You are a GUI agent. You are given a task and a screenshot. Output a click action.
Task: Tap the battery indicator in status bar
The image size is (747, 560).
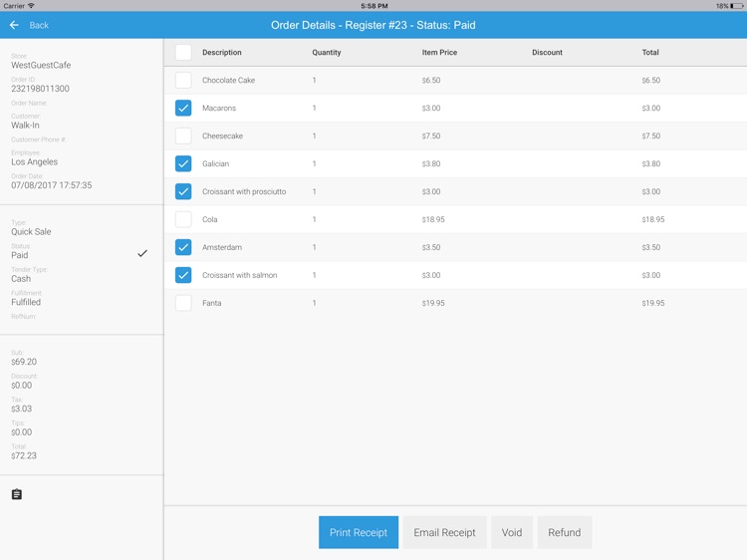(x=736, y=6)
